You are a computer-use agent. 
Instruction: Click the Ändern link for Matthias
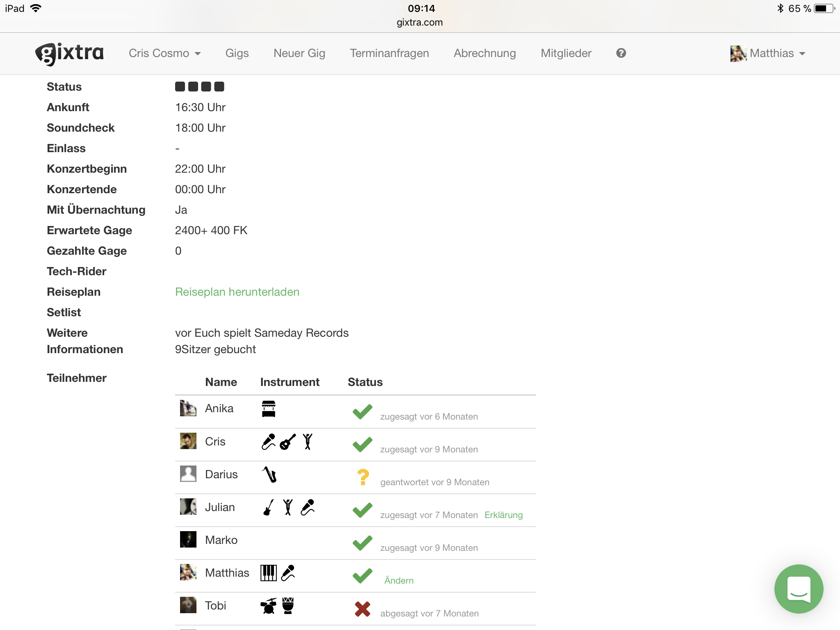[x=399, y=580]
